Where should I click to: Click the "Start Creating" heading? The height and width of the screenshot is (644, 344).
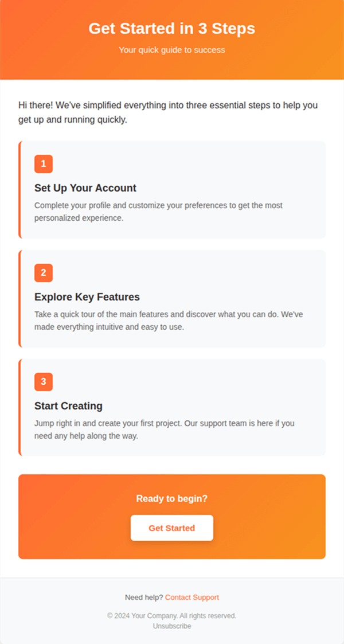point(68,406)
